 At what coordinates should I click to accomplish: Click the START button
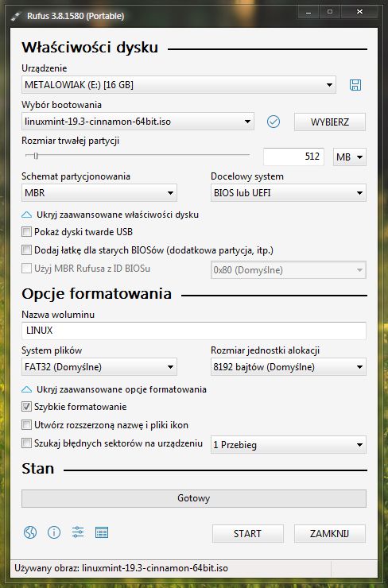coord(247,533)
